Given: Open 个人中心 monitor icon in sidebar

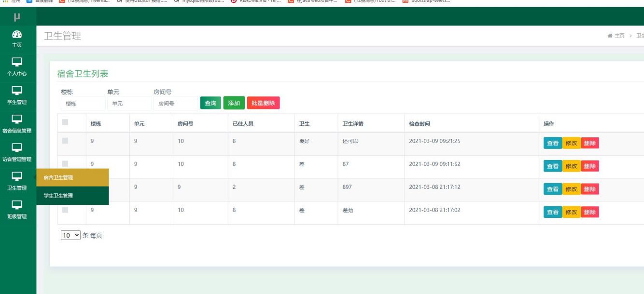Looking at the screenshot, I should pos(17,62).
